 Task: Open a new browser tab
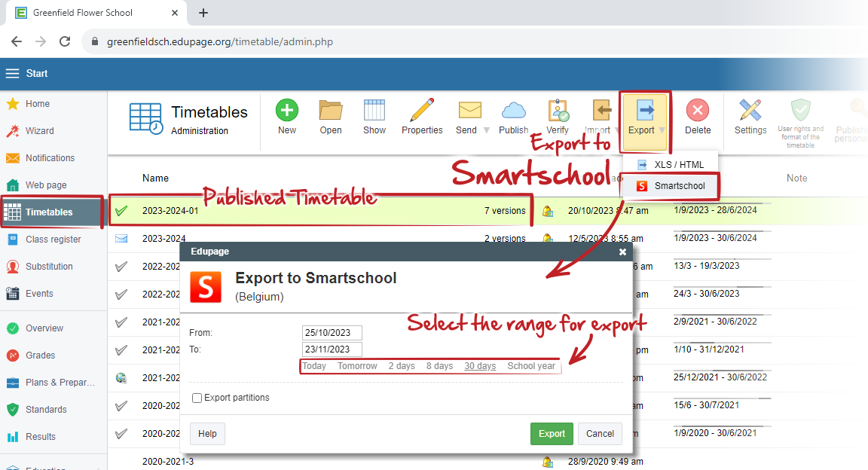[203, 13]
